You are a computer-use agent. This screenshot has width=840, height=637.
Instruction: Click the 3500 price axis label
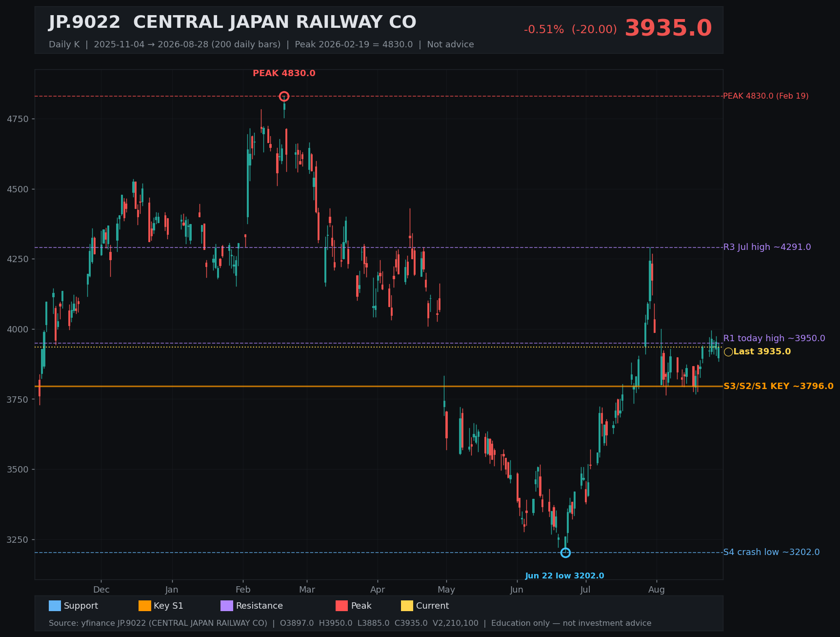(18, 470)
